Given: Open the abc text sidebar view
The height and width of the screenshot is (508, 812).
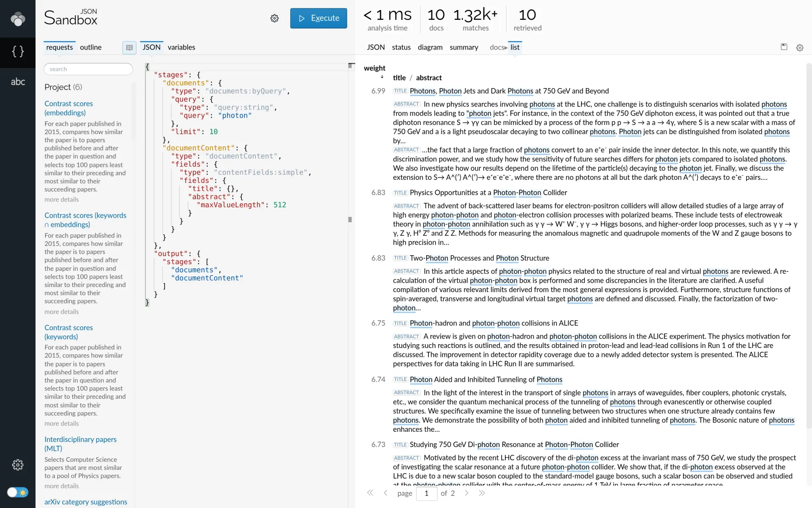Looking at the screenshot, I should (x=18, y=82).
